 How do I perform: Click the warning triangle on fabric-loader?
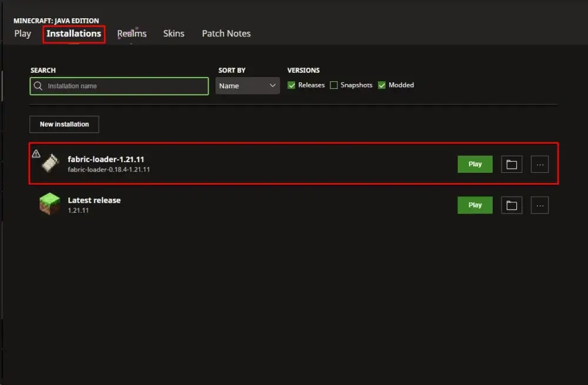(36, 154)
